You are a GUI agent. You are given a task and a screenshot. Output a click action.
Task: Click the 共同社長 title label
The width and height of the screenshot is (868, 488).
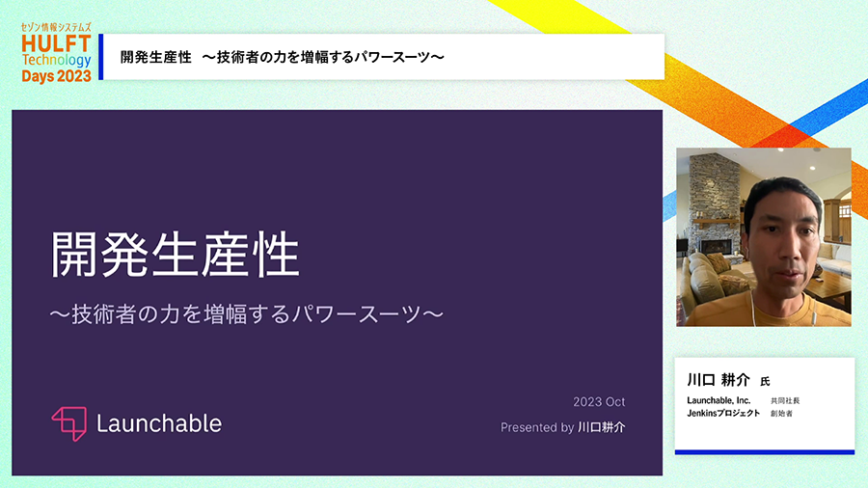(x=785, y=400)
